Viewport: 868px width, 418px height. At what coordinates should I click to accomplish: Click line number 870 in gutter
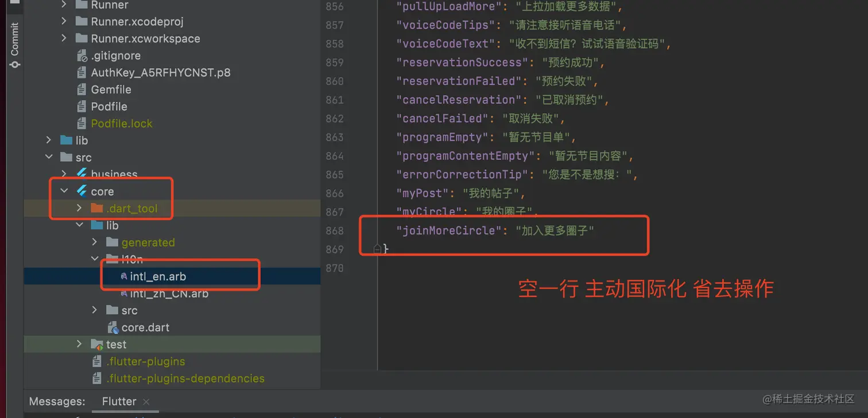[334, 268]
